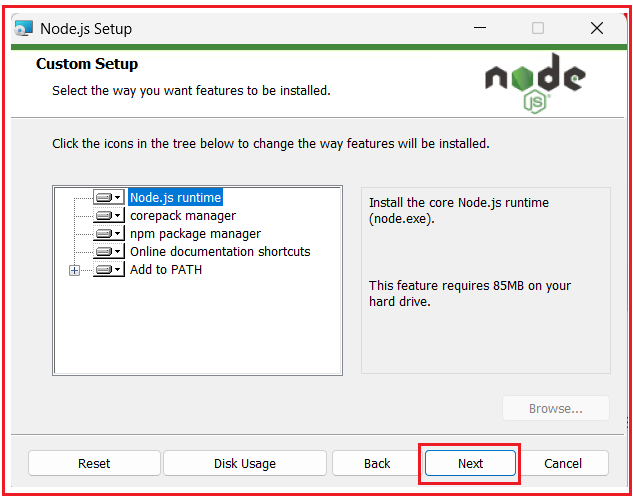
Task: Click the Reset button
Action: click(94, 463)
